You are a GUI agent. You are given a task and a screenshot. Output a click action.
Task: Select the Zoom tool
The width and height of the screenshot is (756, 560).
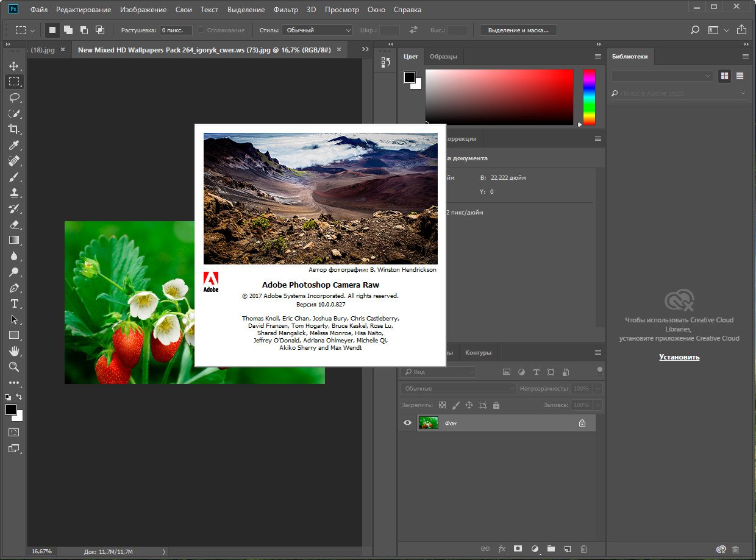click(x=13, y=367)
